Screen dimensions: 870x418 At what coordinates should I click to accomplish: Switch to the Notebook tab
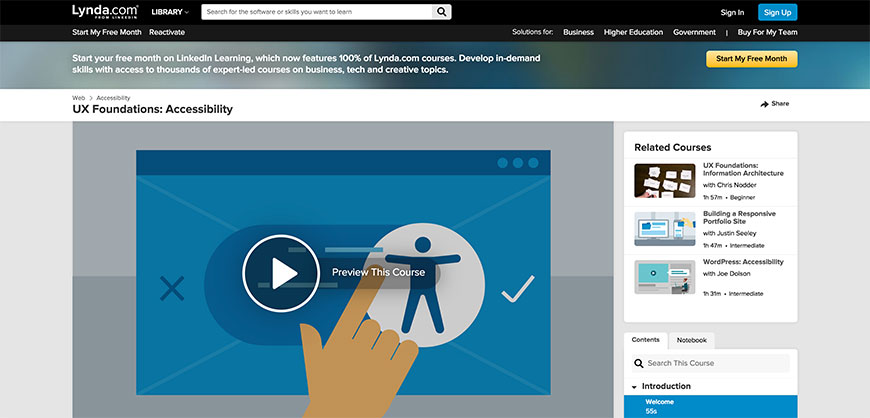tap(690, 340)
